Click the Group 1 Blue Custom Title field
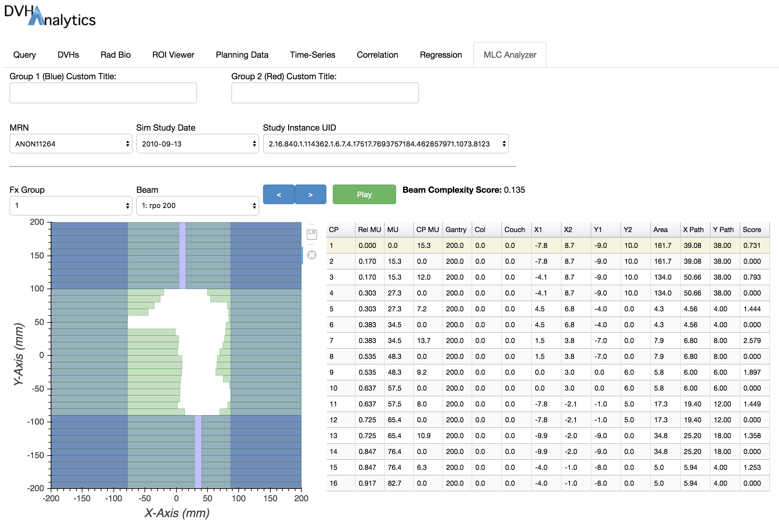This screenshot has width=779, height=532. click(103, 93)
